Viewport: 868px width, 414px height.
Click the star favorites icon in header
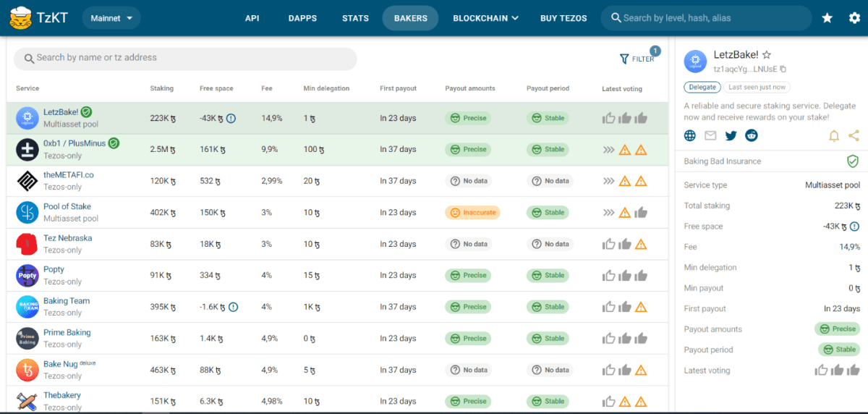tap(827, 18)
